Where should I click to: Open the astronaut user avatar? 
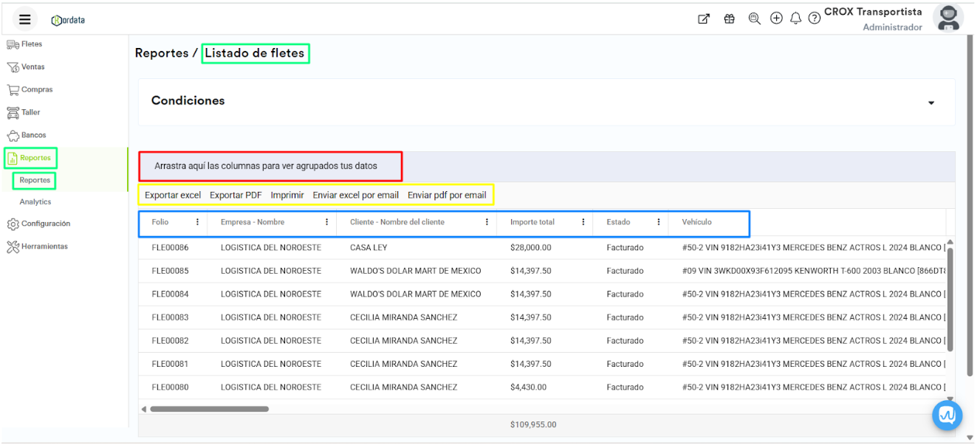coord(948,18)
